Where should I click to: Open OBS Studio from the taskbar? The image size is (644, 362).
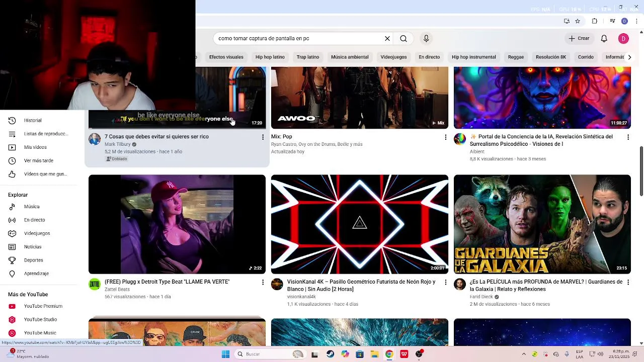coord(419,354)
